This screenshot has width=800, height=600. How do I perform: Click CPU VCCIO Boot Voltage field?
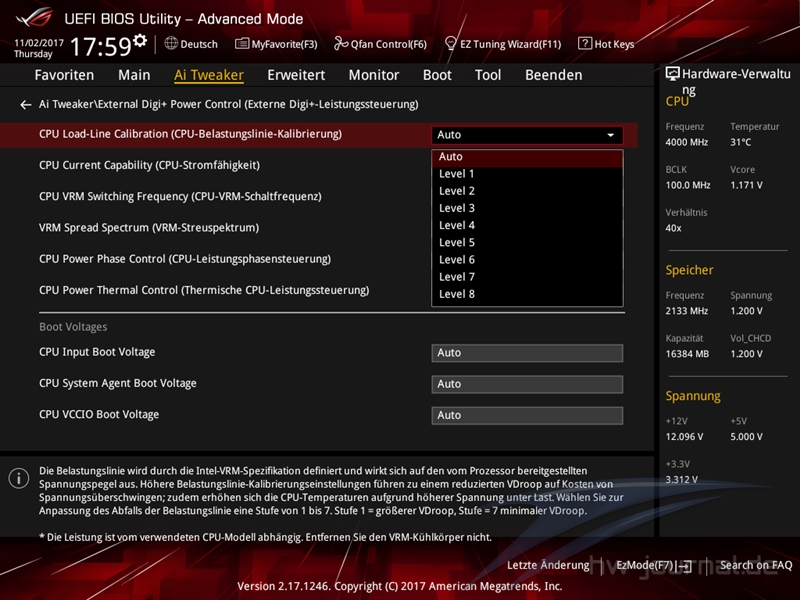(527, 415)
